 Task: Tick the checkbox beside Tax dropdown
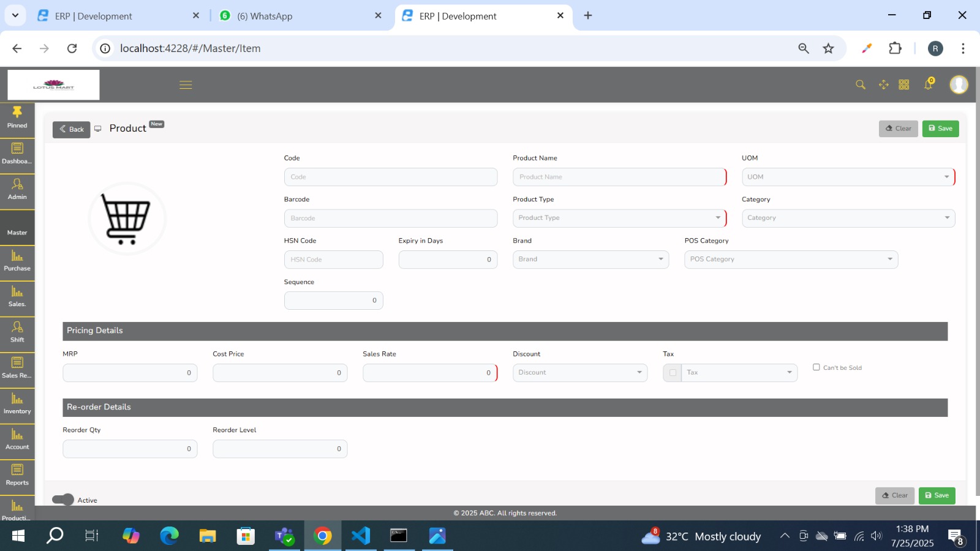point(673,373)
